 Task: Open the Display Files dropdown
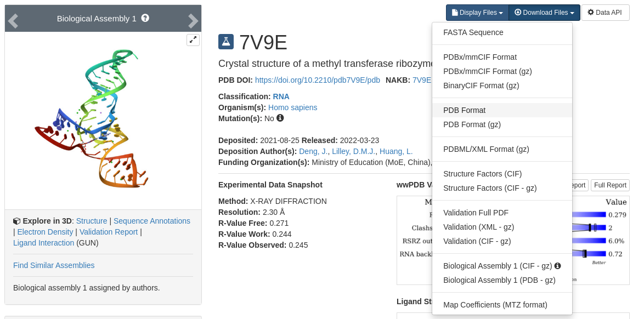477,13
